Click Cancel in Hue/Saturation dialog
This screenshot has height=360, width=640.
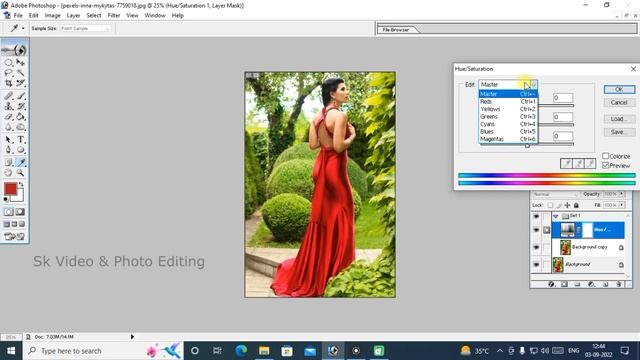(619, 102)
